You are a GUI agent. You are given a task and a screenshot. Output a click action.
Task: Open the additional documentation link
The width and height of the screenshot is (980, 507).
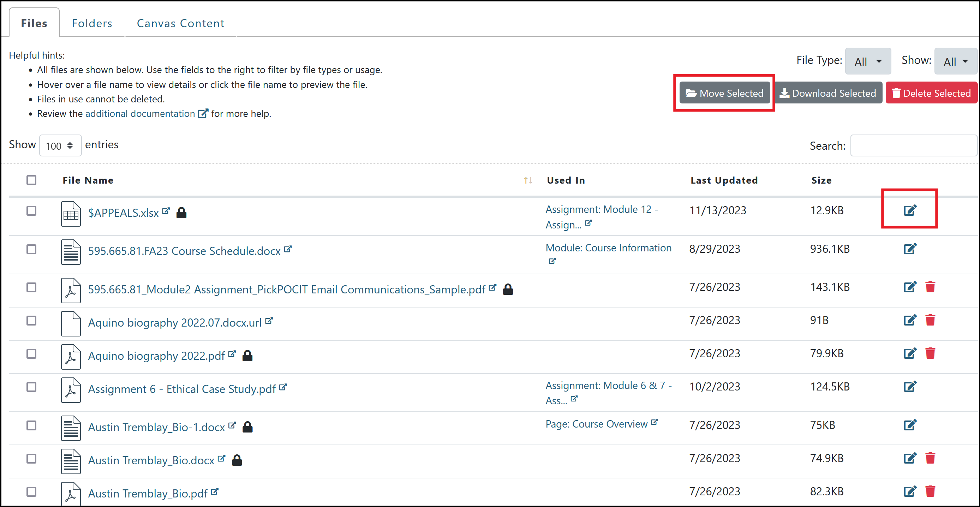[x=140, y=113]
